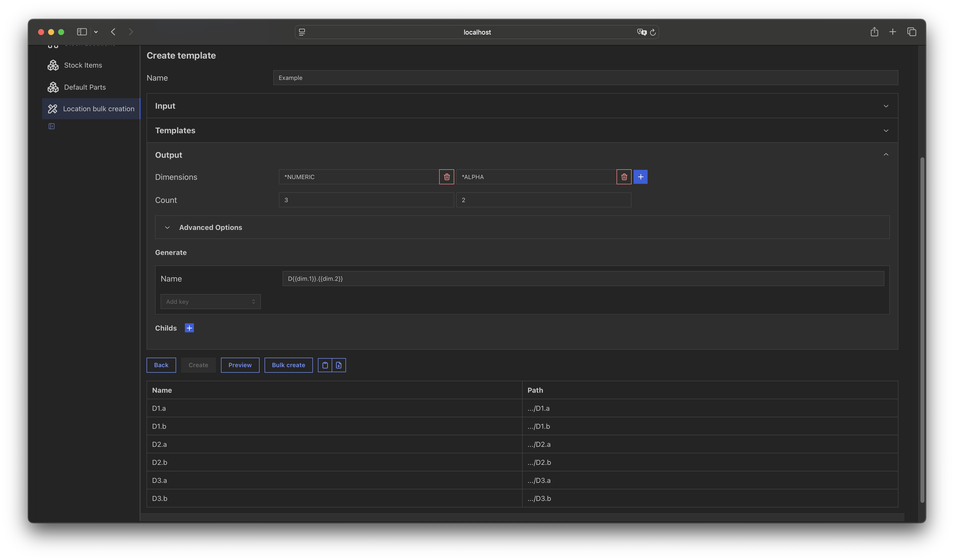Add a new dimension with blue plus

[x=641, y=177]
